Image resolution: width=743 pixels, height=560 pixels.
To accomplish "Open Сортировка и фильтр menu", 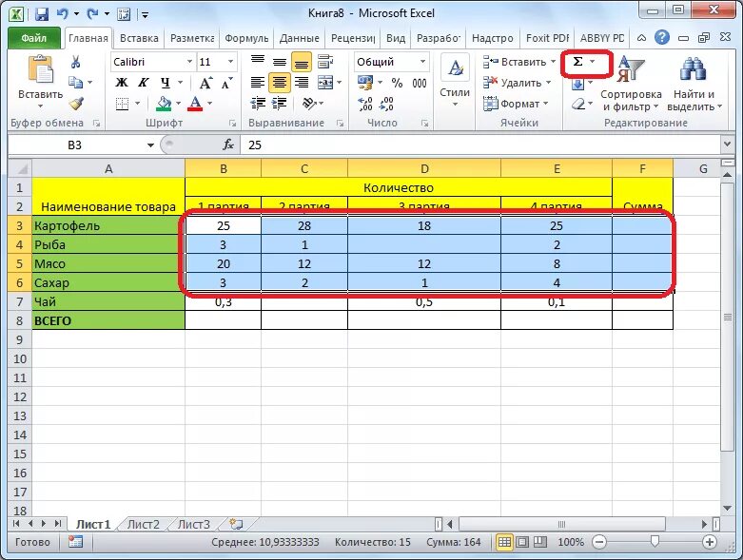I will 631,84.
